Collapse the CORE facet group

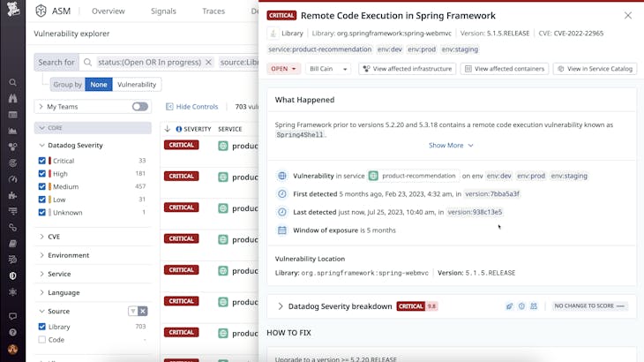point(41,128)
